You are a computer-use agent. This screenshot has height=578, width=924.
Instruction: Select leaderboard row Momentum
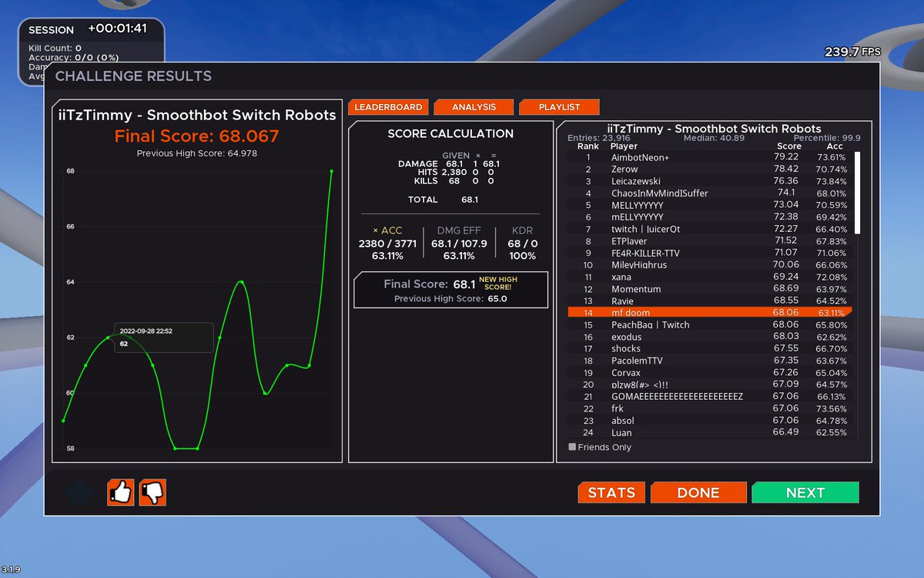pyautogui.click(x=711, y=289)
